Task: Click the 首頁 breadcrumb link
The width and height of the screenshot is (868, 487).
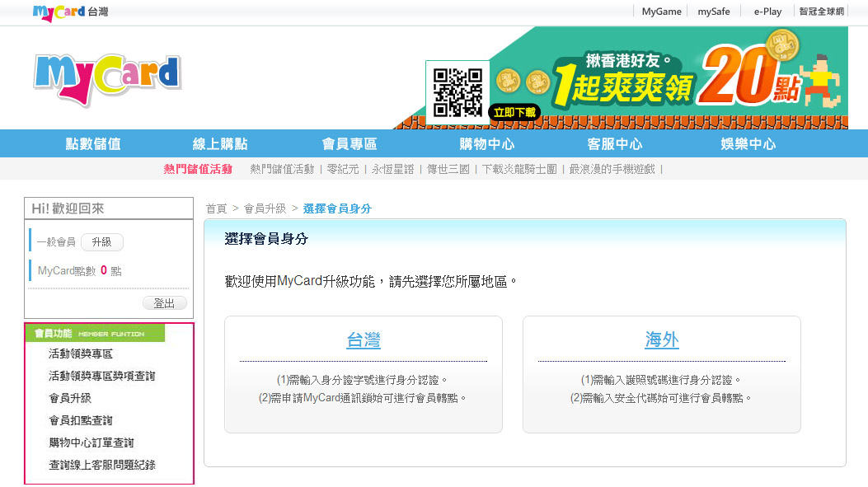Action: (217, 208)
